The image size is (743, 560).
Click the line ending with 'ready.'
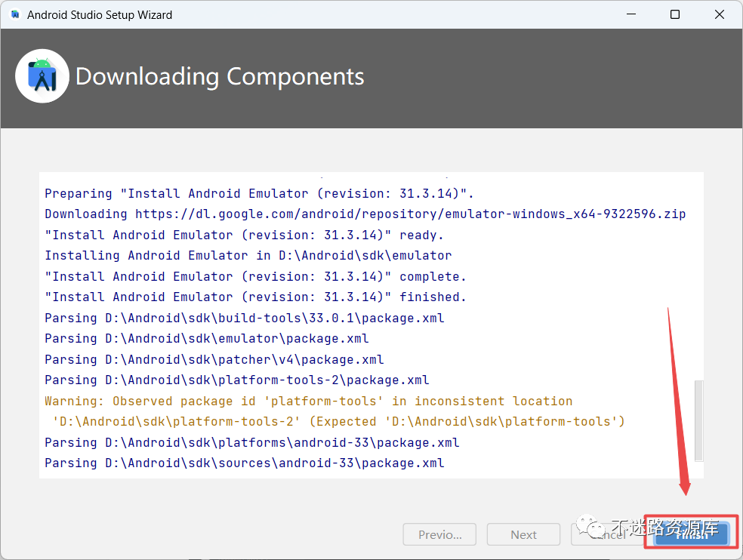(244, 235)
